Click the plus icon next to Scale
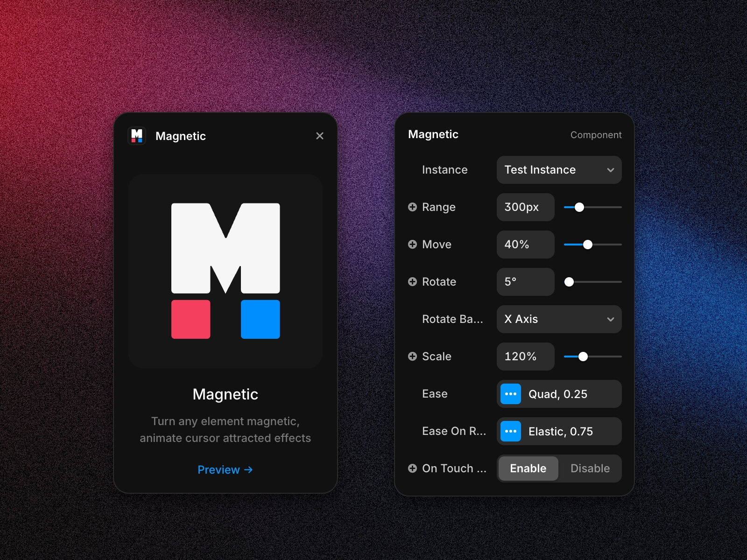747x560 pixels. (412, 356)
